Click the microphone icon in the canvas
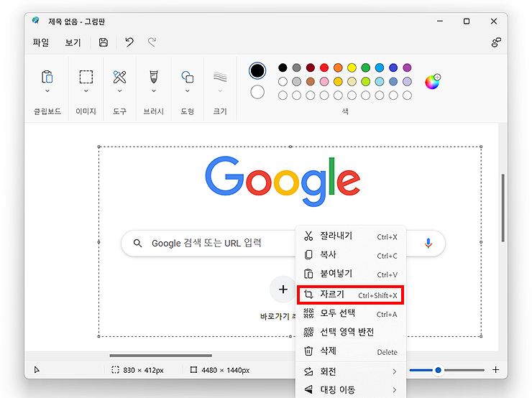The width and height of the screenshot is (532, 398). point(428,243)
